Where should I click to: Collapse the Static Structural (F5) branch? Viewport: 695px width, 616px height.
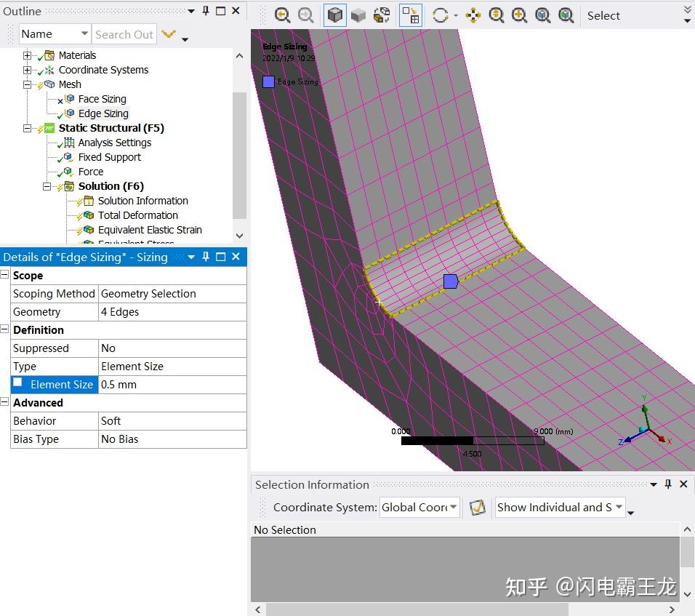pos(27,128)
